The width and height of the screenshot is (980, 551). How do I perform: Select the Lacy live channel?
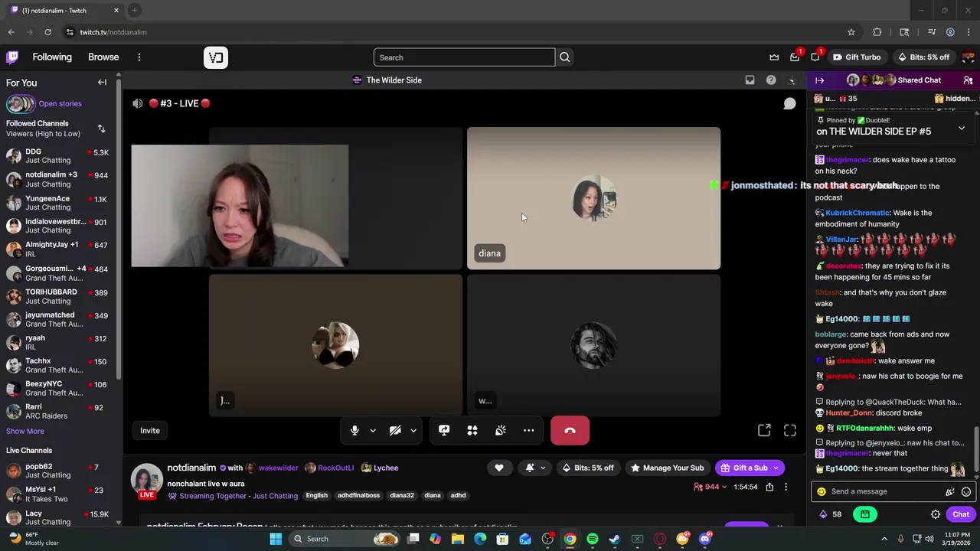[60, 517]
